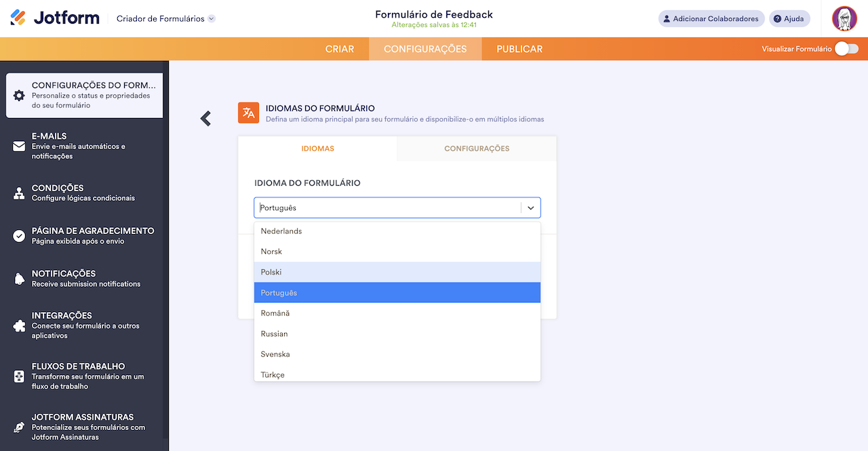
Task: Collapse the language dropdown arrow
Action: point(531,208)
